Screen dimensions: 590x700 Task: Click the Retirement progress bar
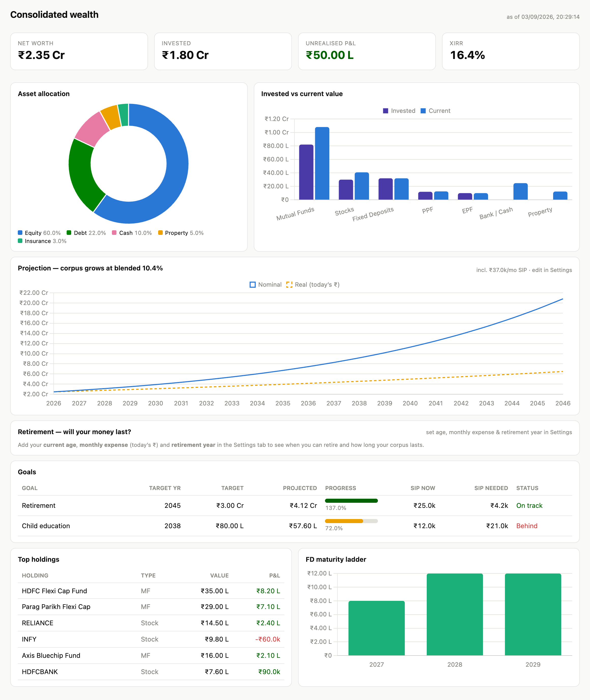pos(351,501)
